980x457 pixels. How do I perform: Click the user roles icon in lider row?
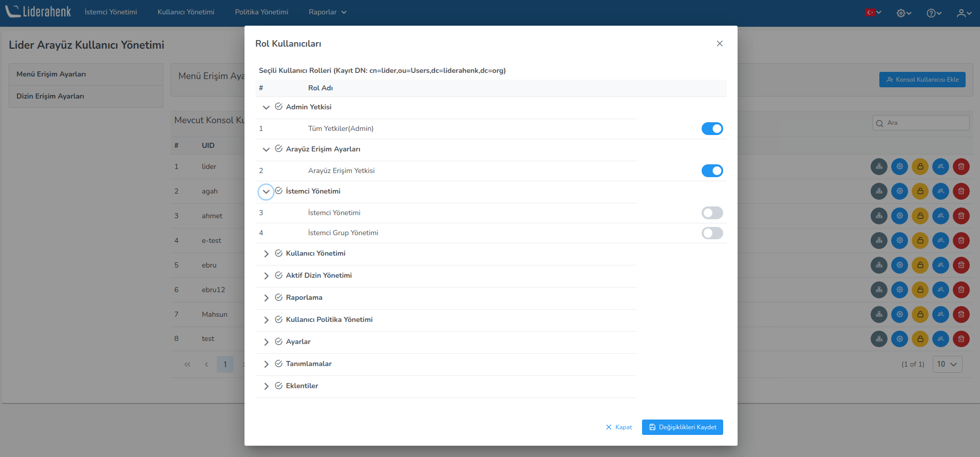[940, 166]
